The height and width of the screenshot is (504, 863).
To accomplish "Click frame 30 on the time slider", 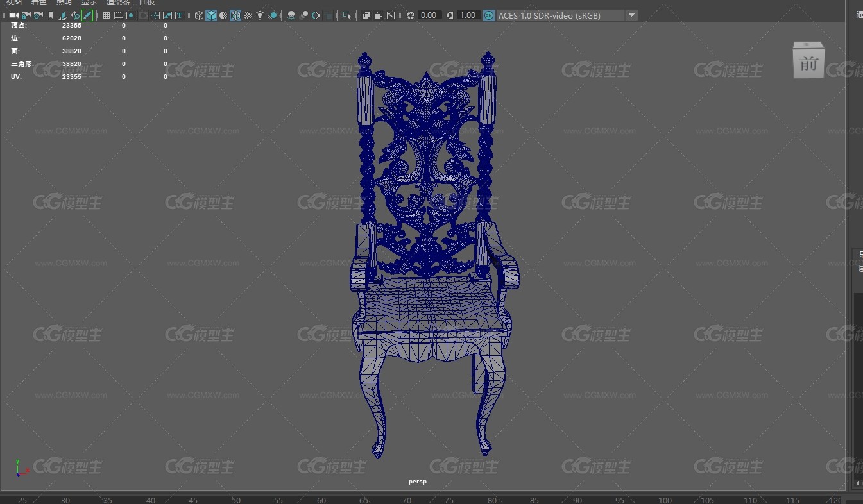I will pyautogui.click(x=65, y=500).
